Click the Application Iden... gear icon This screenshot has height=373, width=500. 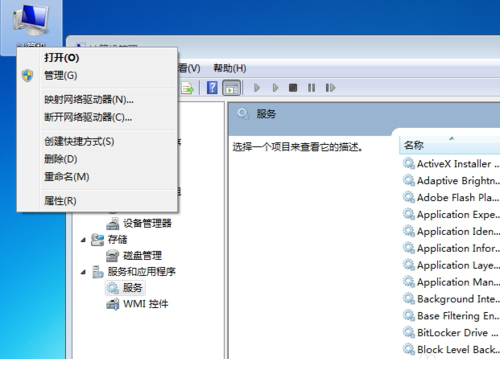coord(409,231)
